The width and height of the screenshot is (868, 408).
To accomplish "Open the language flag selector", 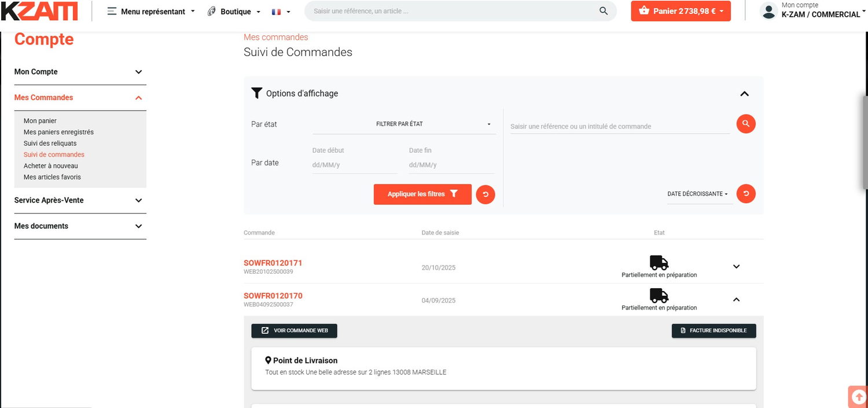I will pyautogui.click(x=281, y=12).
